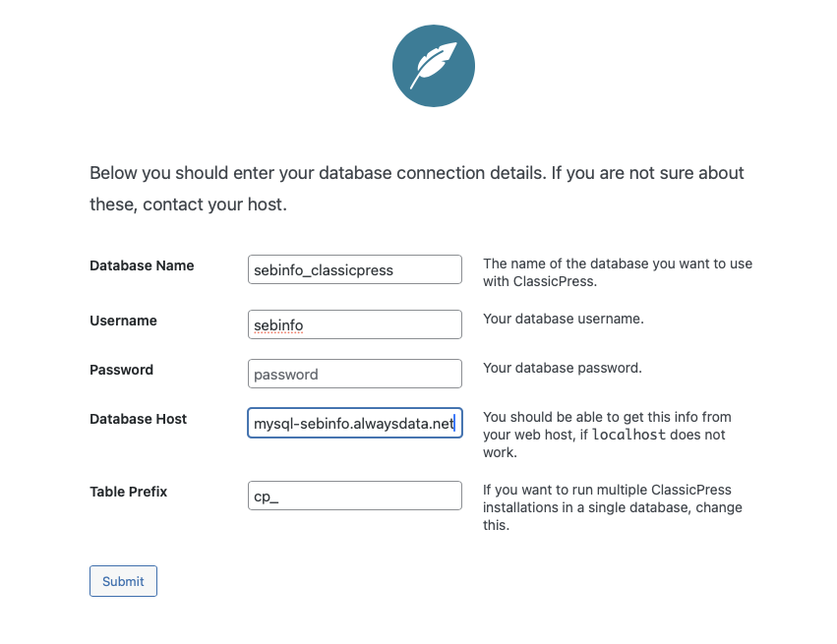Click the multiple ClassicPress installations help text

click(613, 507)
